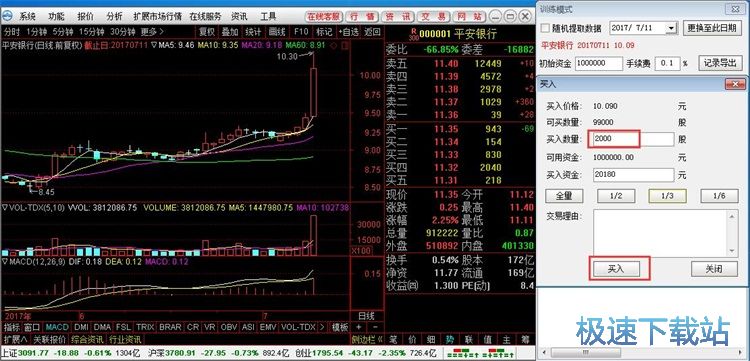Expand the 扩展∧ panel
The image size is (750, 361).
pos(16,339)
